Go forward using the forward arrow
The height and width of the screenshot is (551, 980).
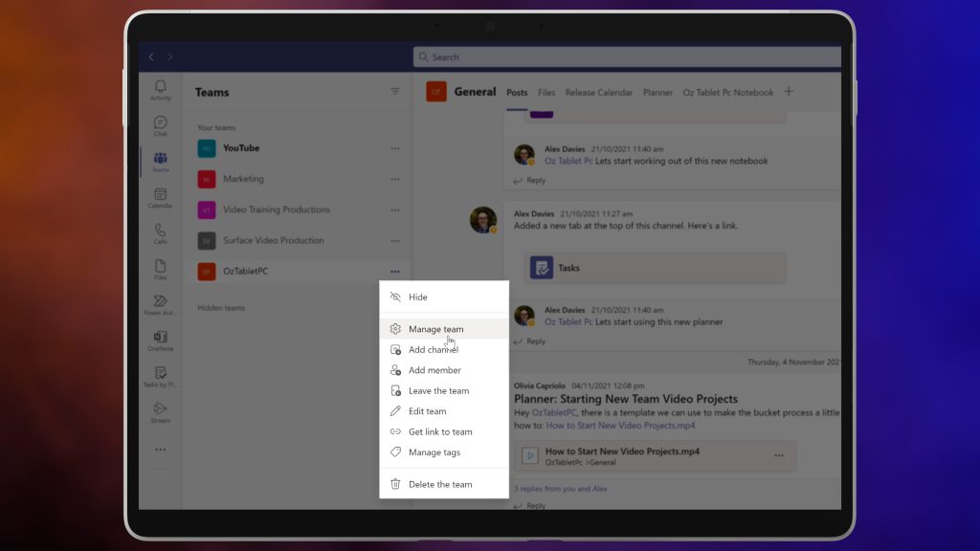click(169, 56)
